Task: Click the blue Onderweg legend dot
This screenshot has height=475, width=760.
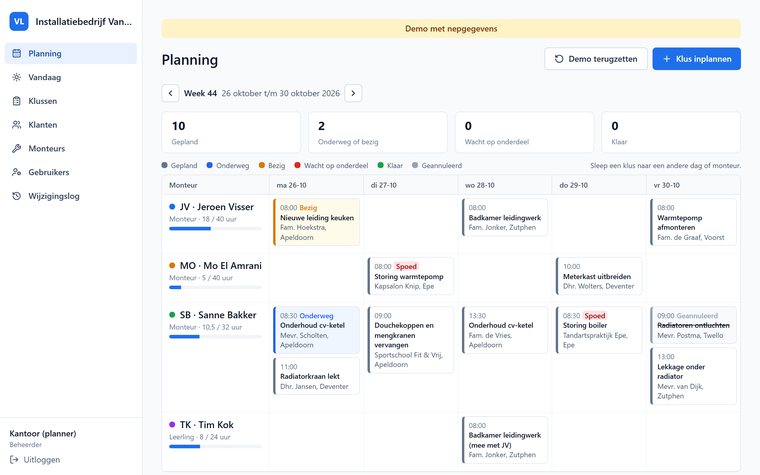Action: click(209, 165)
